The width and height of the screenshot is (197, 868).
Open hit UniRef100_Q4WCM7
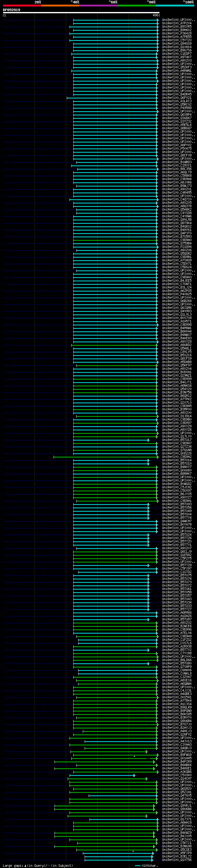[x=177, y=521]
